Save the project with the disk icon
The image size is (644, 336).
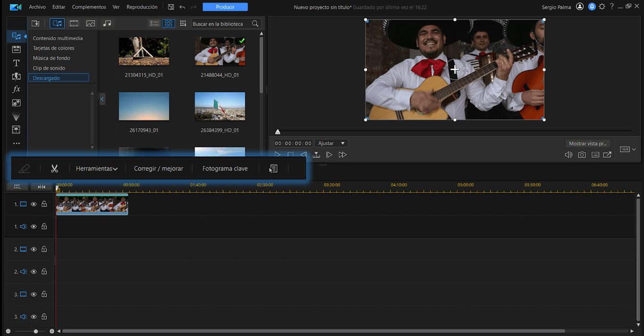(x=171, y=7)
